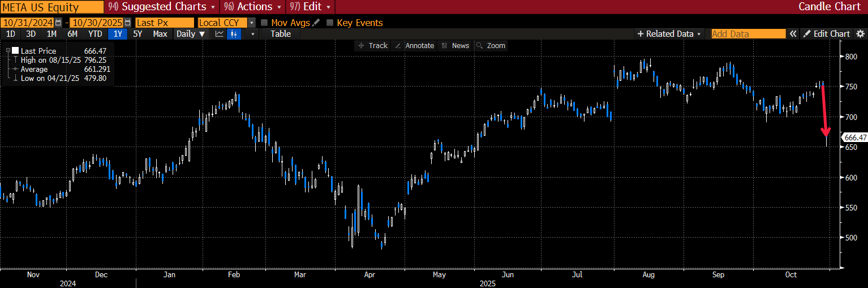868x288 pixels.
Task: Select the candle chart type icon
Action: click(x=234, y=34)
